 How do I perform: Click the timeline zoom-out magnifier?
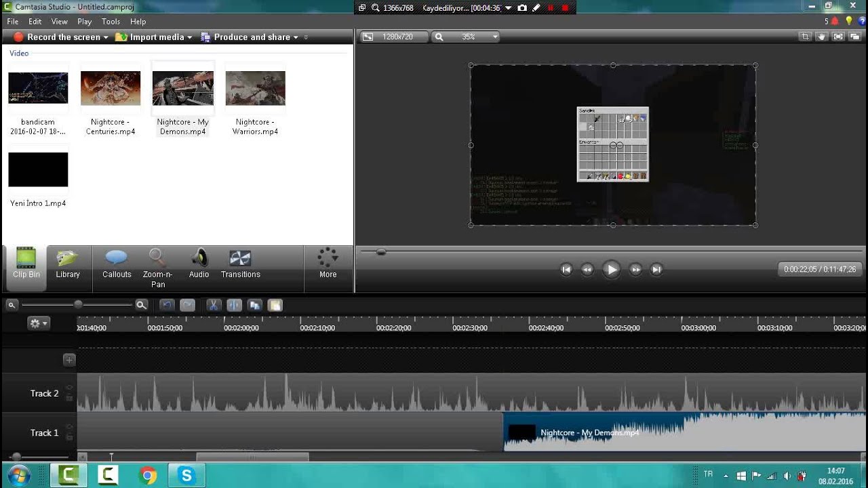tap(12, 305)
